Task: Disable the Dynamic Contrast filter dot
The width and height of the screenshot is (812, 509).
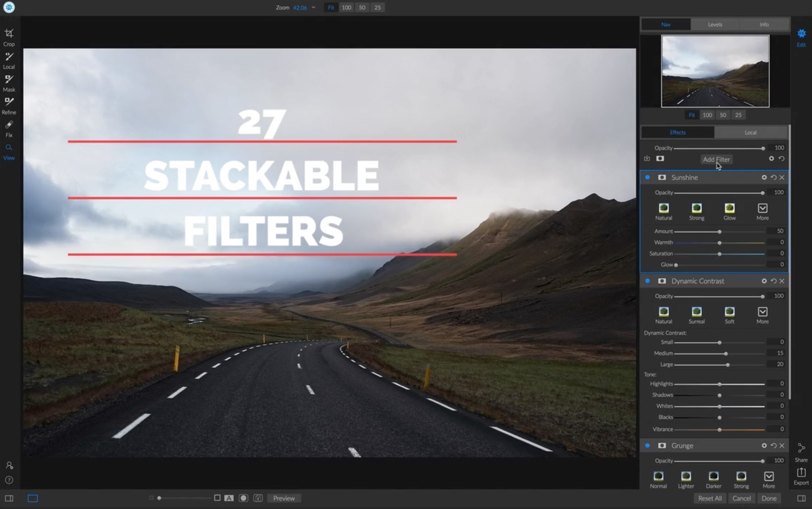Action: 647,281
